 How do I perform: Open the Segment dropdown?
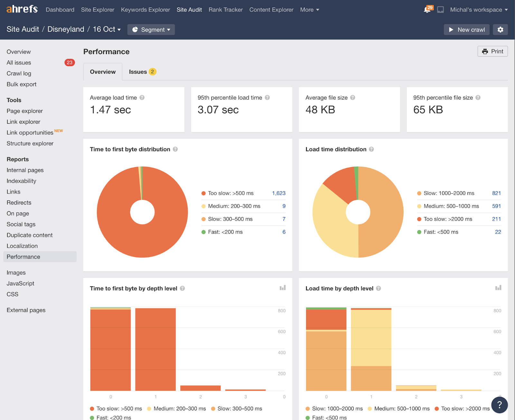click(151, 29)
